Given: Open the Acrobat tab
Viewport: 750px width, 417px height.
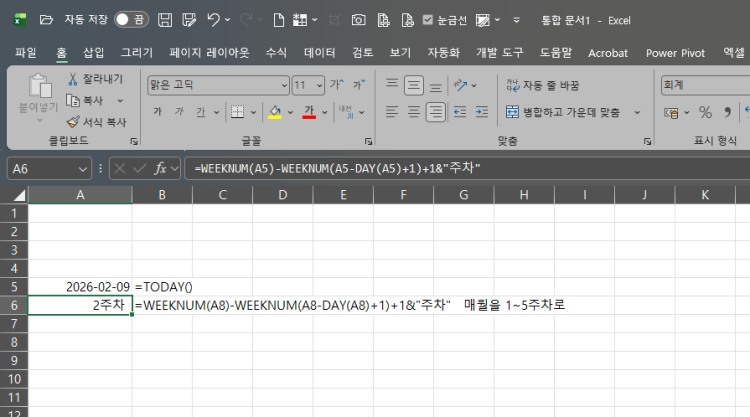Looking at the screenshot, I should [x=608, y=53].
